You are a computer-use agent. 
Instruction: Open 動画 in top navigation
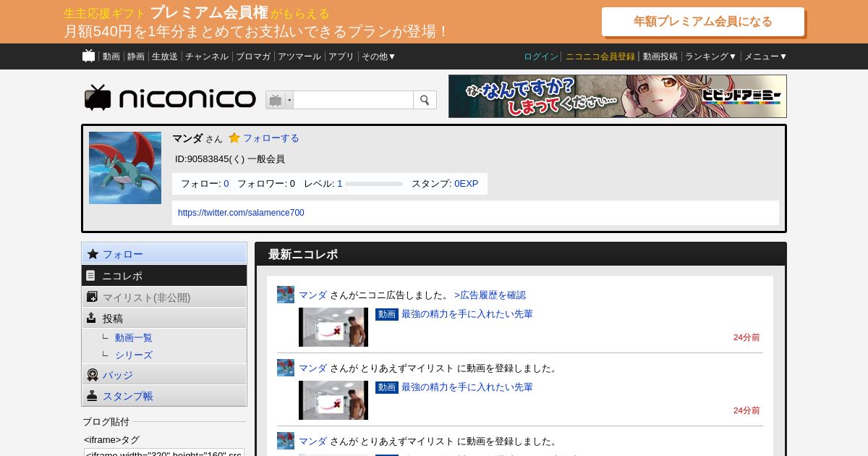pos(111,56)
